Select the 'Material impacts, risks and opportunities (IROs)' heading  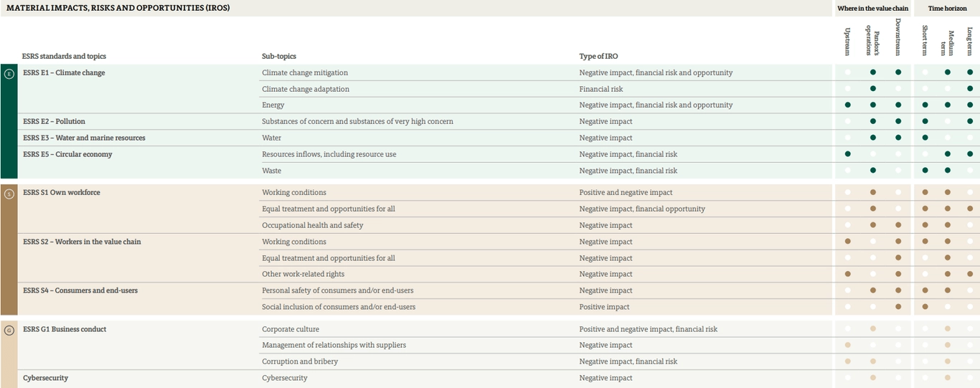pos(118,7)
